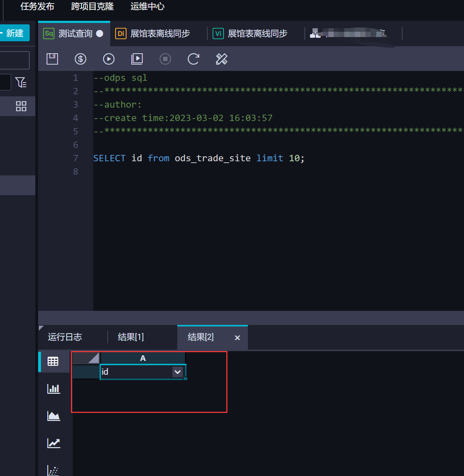
Task: Click the unsaved dot on 测试查询 tab
Action: [100, 34]
